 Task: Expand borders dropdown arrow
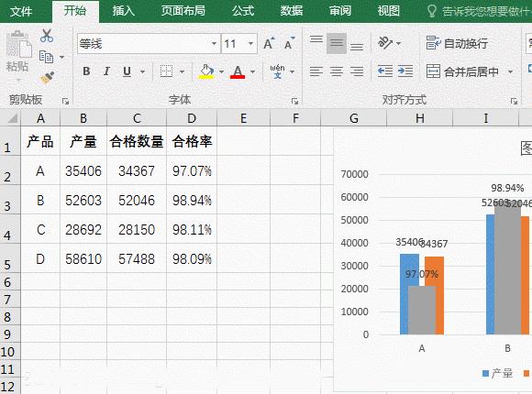coord(182,71)
